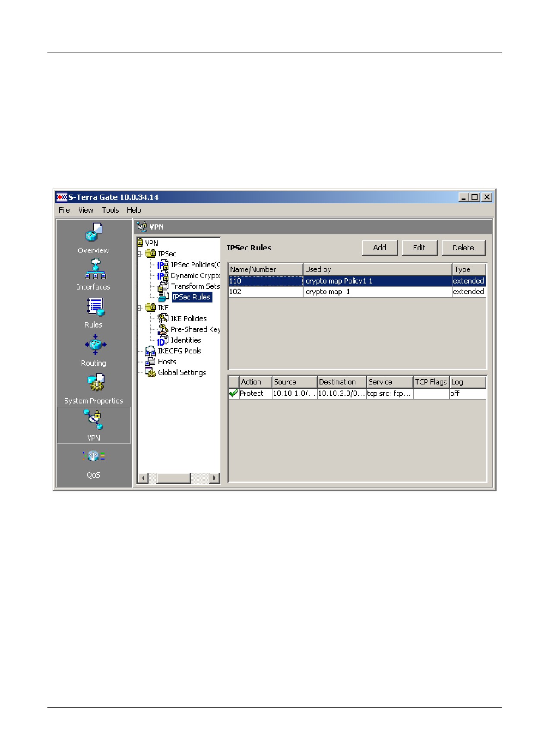Image resolution: width=535 pixels, height=756 pixels.
Task: Click the Global Settings gear icon
Action: coord(151,373)
